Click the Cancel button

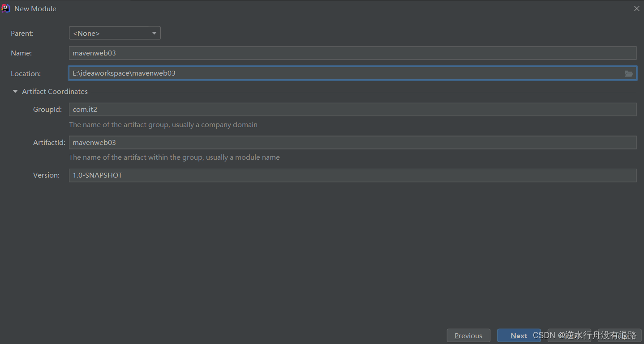(x=569, y=336)
